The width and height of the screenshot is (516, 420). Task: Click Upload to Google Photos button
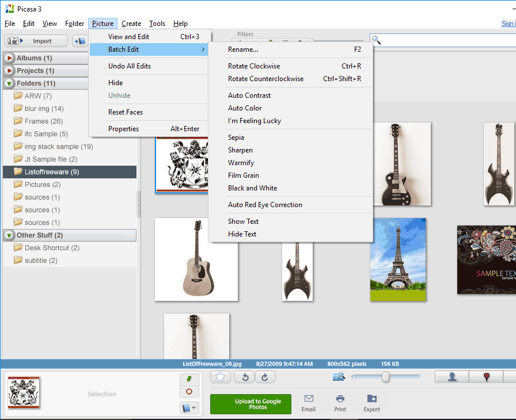[251, 404]
